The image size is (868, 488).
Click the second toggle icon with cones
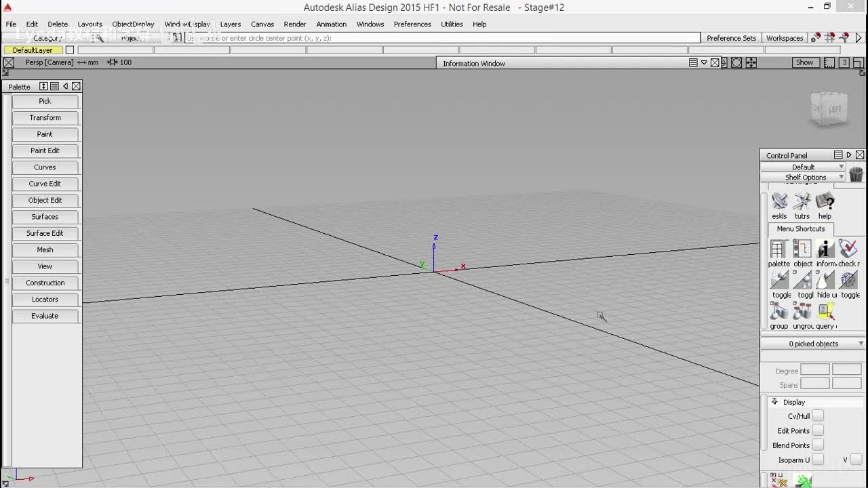(803, 280)
